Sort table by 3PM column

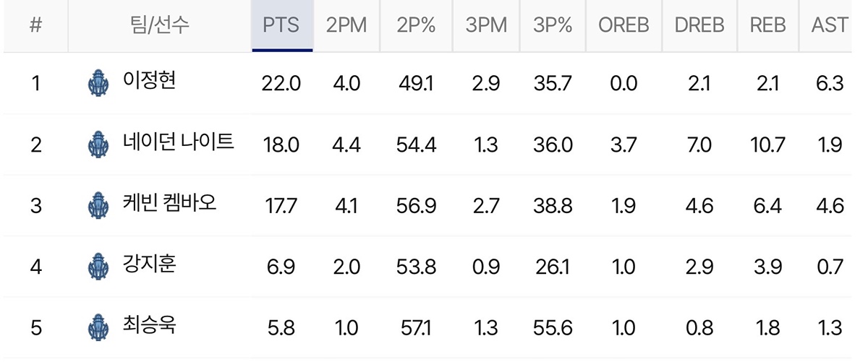tap(485, 25)
